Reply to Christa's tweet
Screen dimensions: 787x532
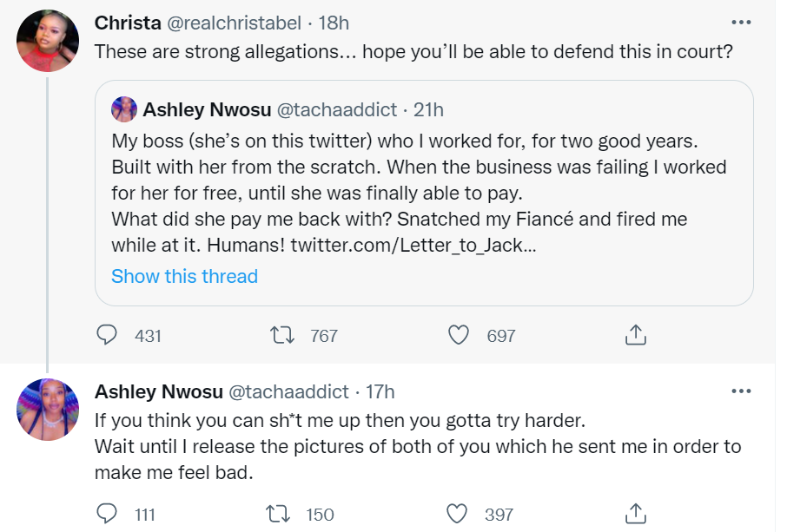pyautogui.click(x=107, y=335)
